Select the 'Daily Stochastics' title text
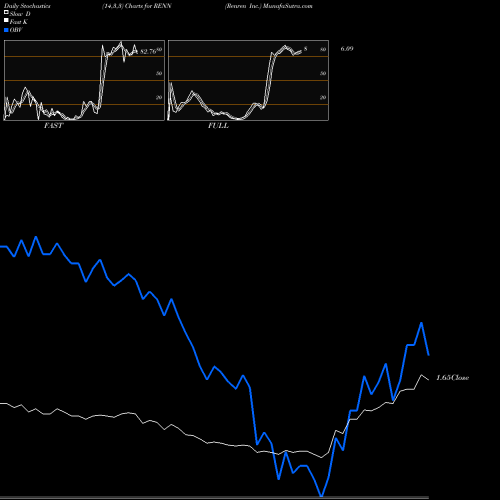 click(x=27, y=6)
